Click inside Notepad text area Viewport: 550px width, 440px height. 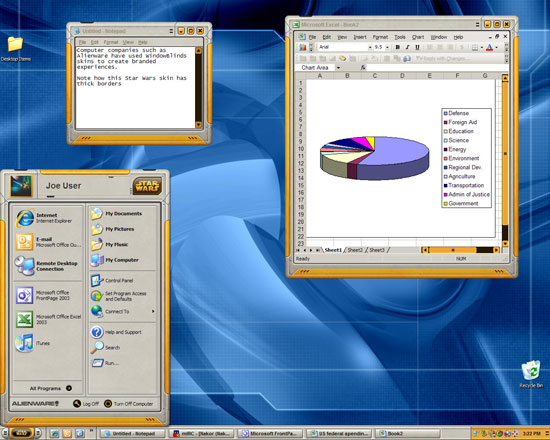(x=135, y=88)
